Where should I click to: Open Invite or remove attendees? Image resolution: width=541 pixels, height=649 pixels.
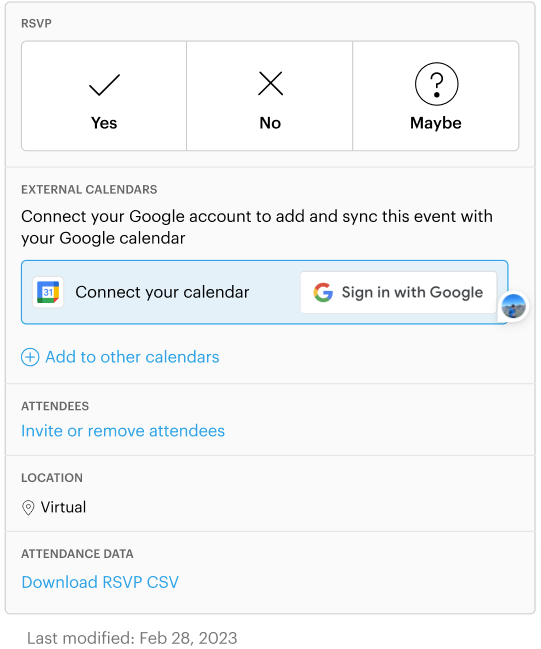tap(123, 431)
